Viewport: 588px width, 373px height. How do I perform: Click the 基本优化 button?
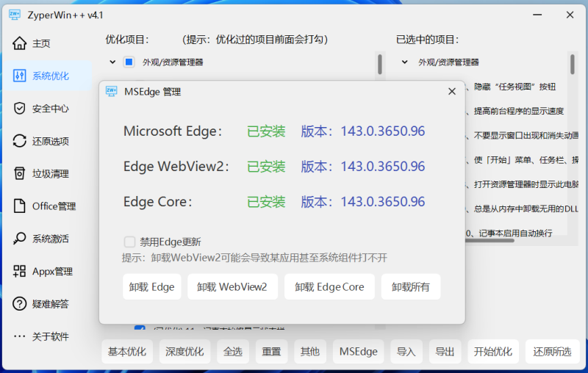(127, 352)
